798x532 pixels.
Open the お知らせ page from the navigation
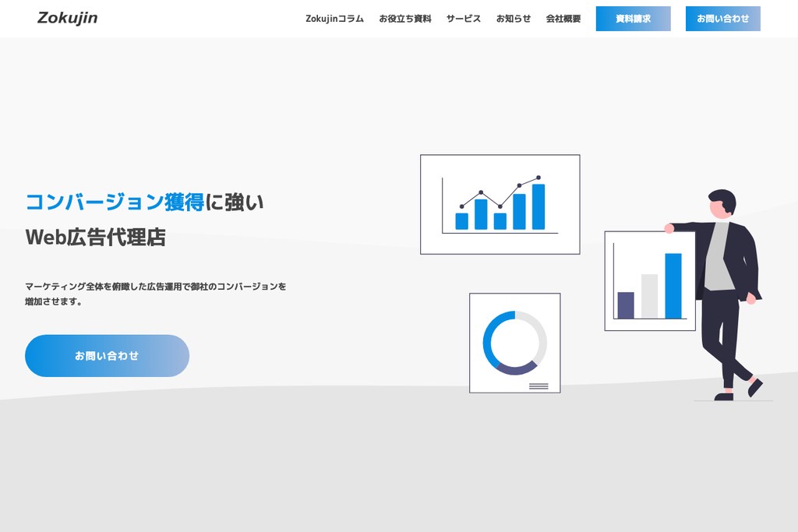(514, 18)
